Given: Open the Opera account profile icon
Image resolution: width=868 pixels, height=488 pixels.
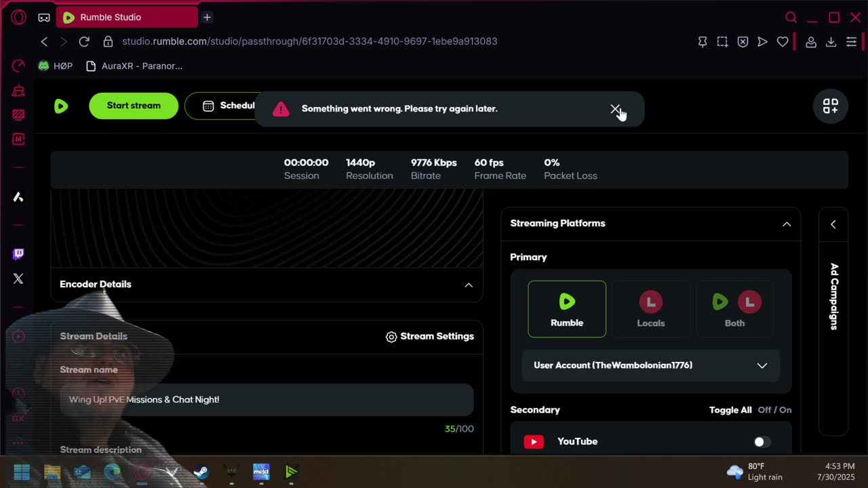Looking at the screenshot, I should (810, 42).
